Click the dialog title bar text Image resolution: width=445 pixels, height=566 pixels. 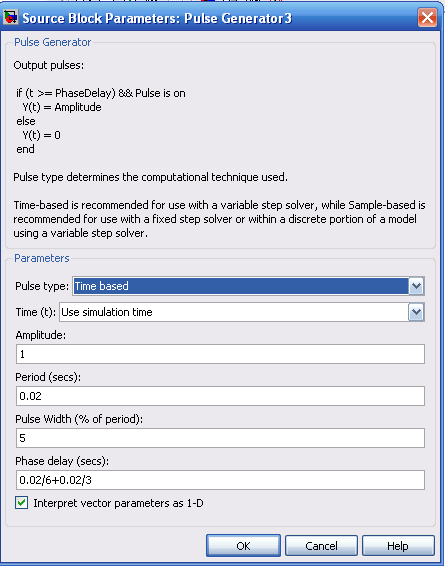click(157, 18)
